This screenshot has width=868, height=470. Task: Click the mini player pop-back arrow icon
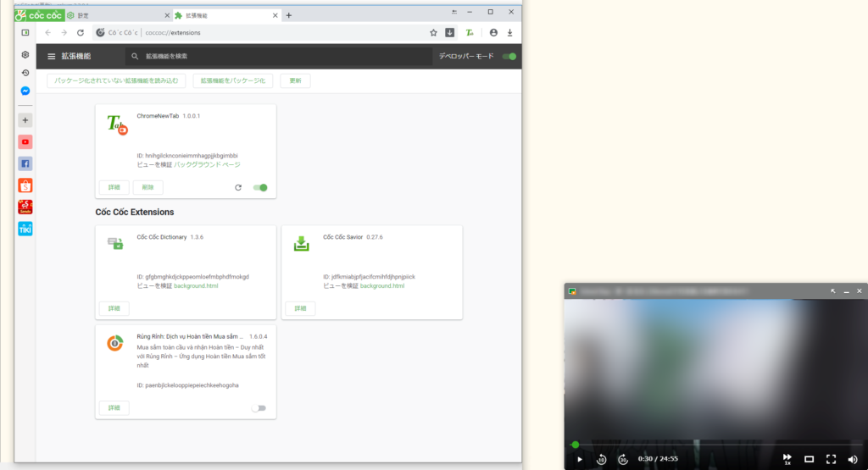(x=833, y=290)
